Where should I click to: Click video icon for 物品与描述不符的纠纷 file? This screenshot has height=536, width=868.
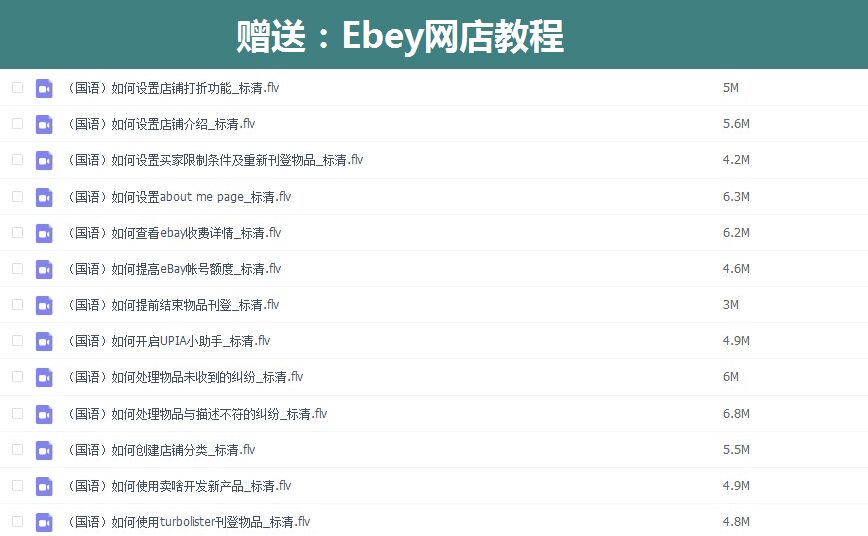point(44,414)
